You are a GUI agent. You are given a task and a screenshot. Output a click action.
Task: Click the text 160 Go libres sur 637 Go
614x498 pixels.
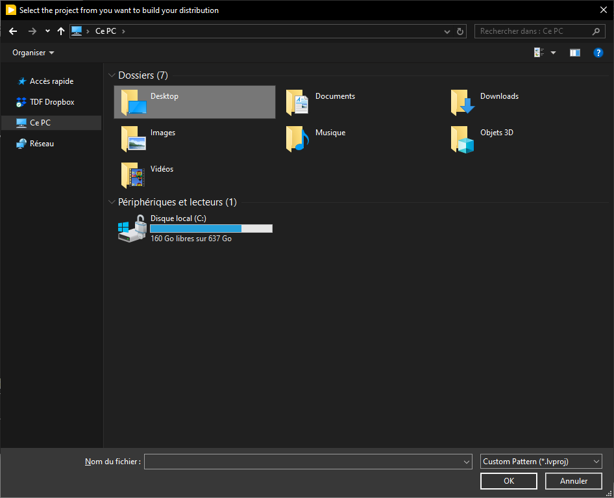coord(191,239)
